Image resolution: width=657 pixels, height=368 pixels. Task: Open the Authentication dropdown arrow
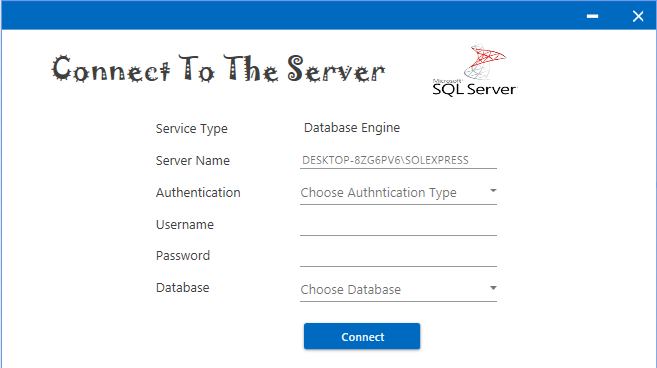point(493,191)
